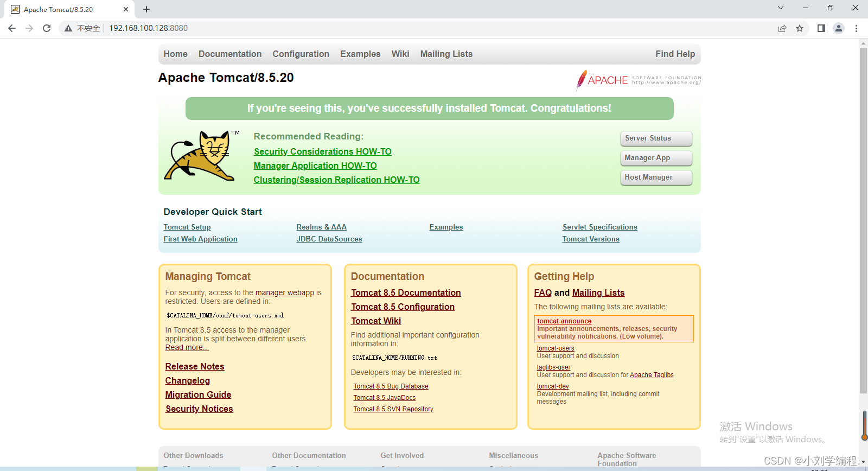Click Find Help in the navigation bar
This screenshot has width=868, height=471.
coord(675,54)
